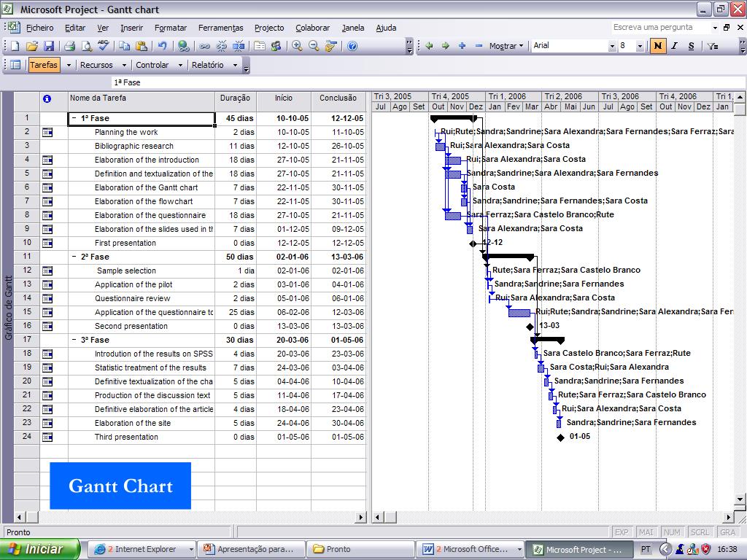Open the dropdown arrow beside Controlar
747x560 pixels.
pos(181,65)
